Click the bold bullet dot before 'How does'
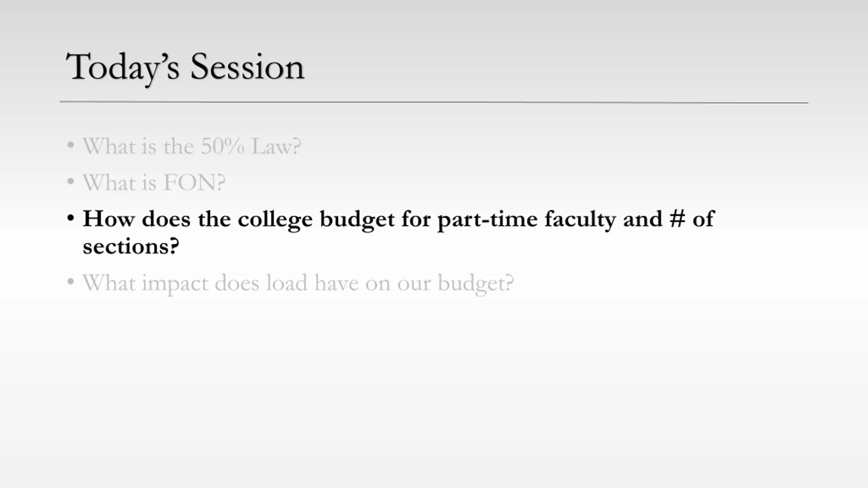The width and height of the screenshot is (868, 488). pos(71,218)
